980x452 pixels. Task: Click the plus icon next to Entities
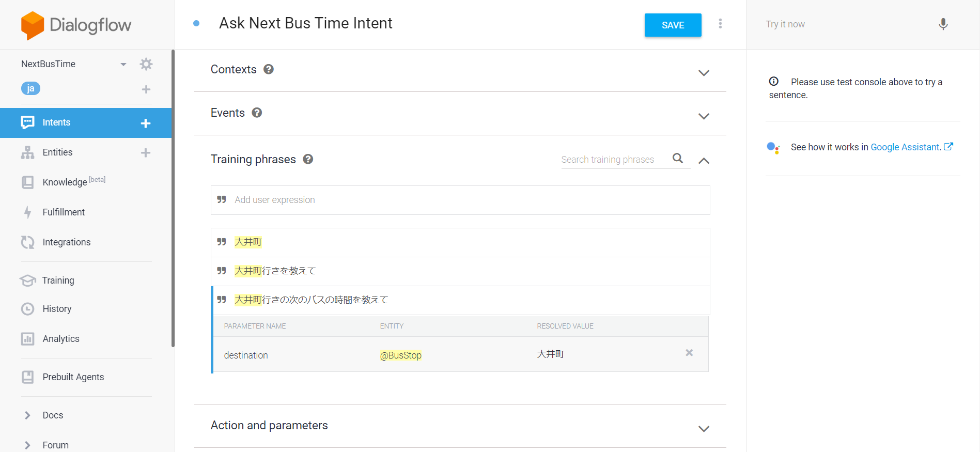pos(146,153)
